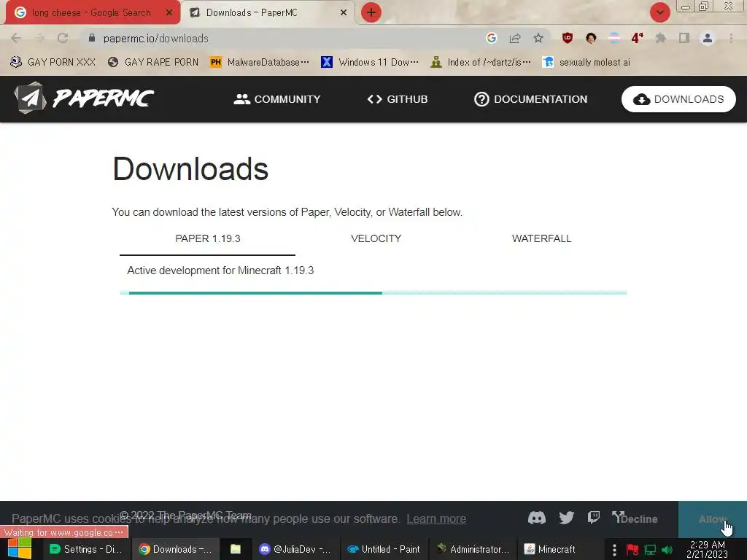Image resolution: width=747 pixels, height=560 pixels.
Task: Close the long cheese Google Search tab
Action: 169,12
